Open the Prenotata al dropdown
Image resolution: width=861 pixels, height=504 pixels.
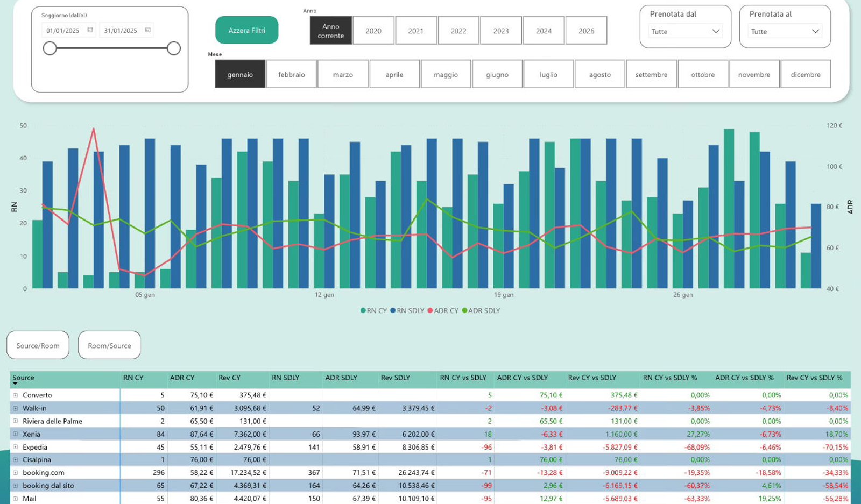coord(785,31)
